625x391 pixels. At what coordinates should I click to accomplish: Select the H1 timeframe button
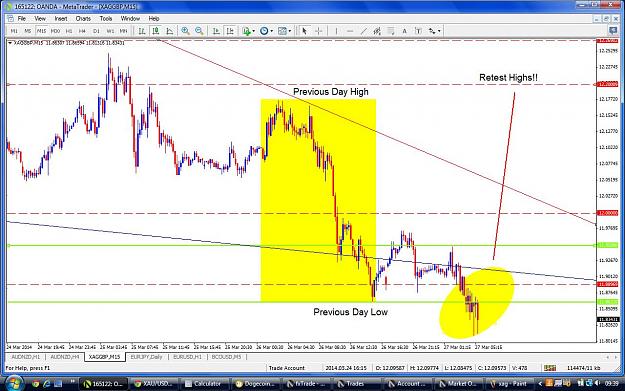click(69, 31)
